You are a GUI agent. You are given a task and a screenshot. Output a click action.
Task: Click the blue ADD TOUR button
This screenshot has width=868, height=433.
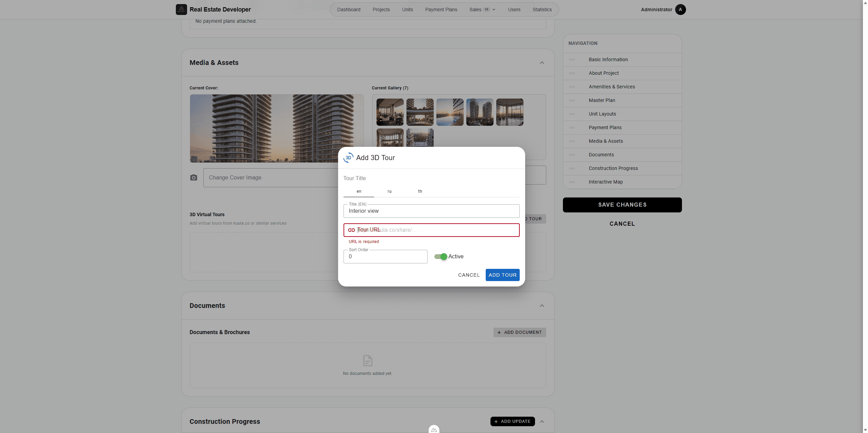coord(502,275)
